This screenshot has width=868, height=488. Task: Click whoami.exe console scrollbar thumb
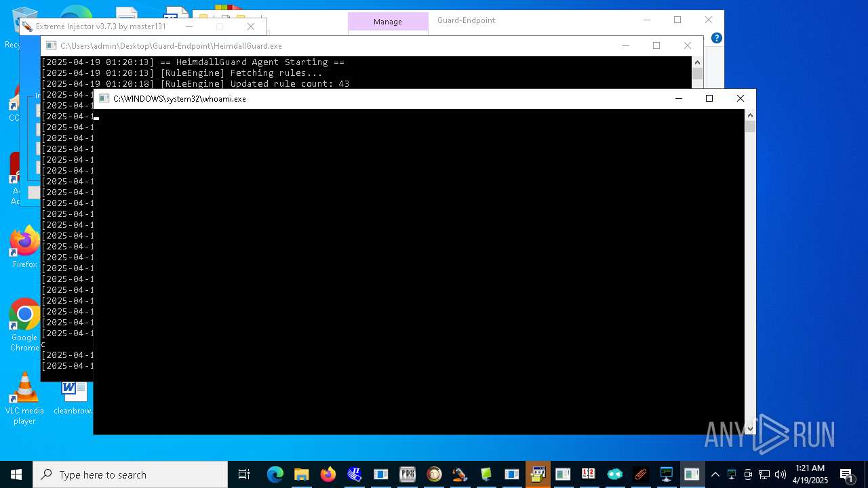pos(750,127)
